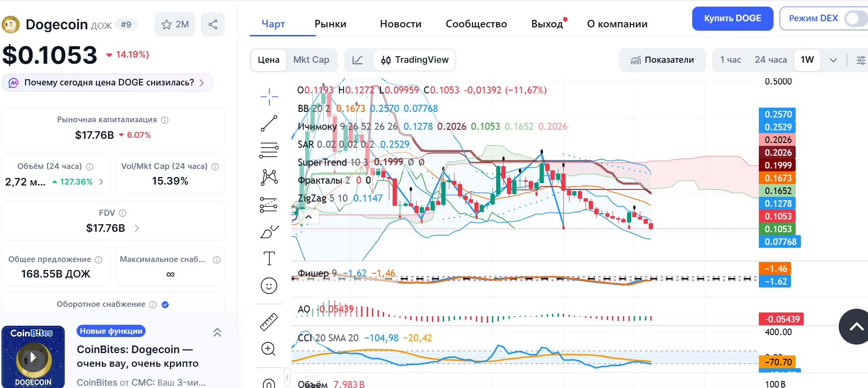This screenshot has height=388, width=868.
Task: Click info icon beside Оборотное снабжение
Action: (x=153, y=304)
